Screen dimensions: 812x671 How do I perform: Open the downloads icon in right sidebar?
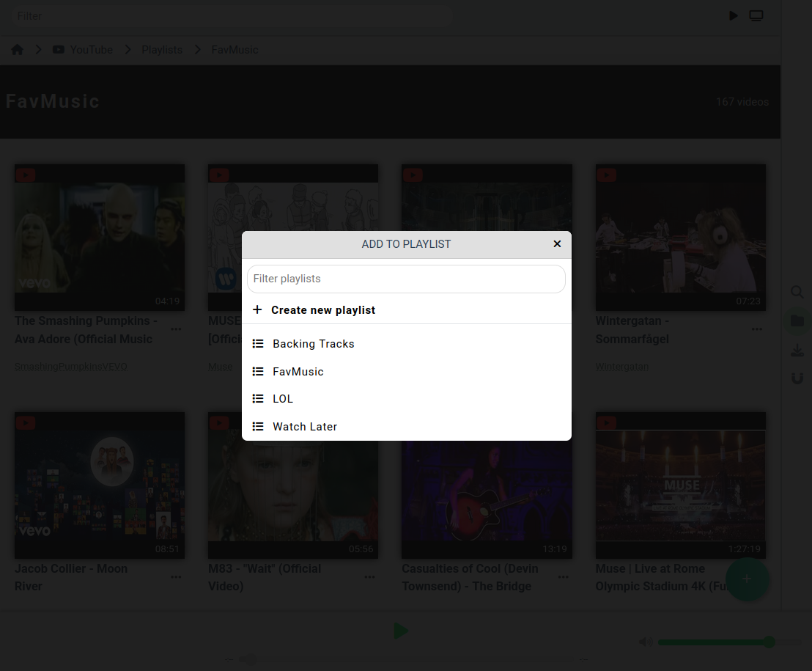point(797,351)
